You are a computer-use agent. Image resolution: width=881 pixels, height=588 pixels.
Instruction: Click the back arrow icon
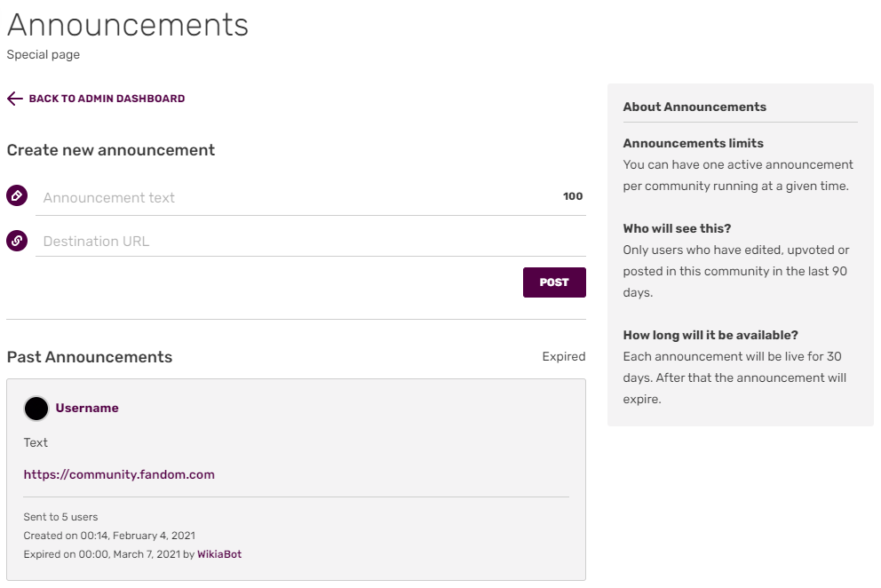coord(14,99)
